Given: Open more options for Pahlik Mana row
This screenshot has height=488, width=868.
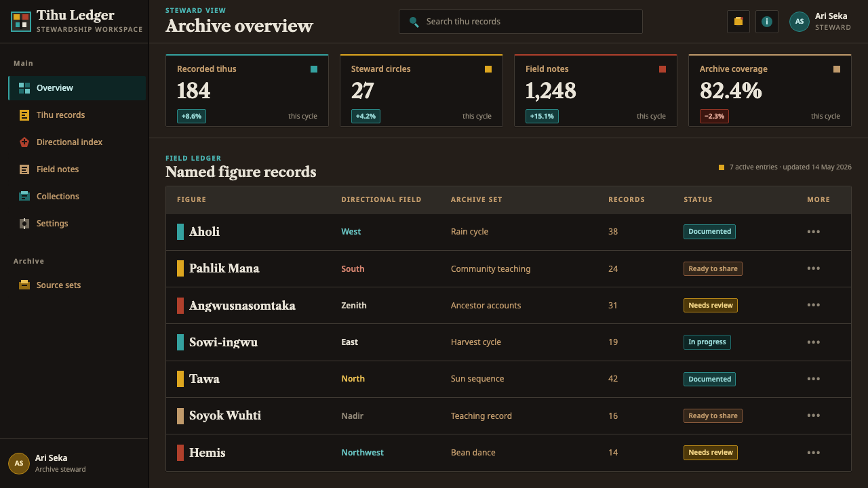Looking at the screenshot, I should point(814,268).
